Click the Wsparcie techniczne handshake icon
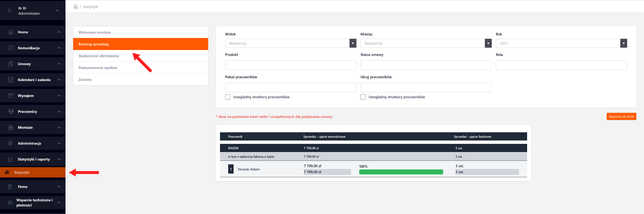The height and width of the screenshot is (214, 644). point(10,203)
